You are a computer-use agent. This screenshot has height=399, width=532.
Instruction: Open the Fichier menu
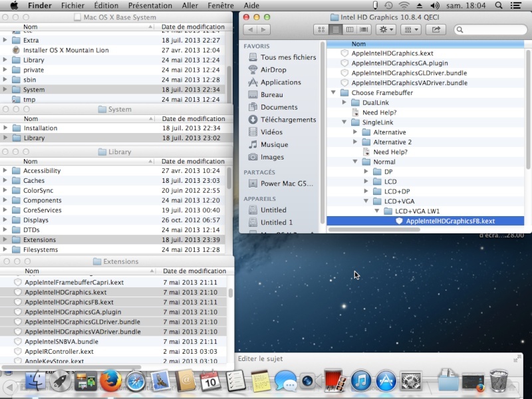point(72,5)
